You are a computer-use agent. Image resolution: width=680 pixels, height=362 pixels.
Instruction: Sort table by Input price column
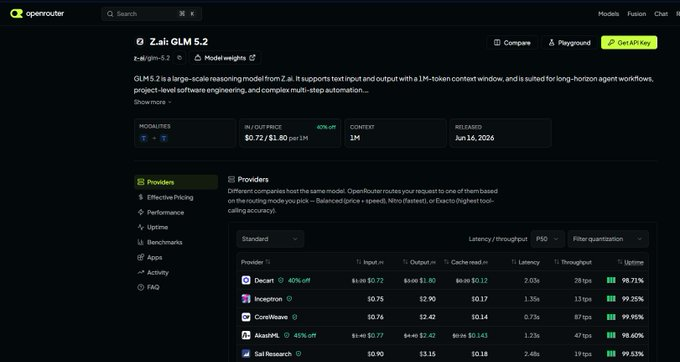click(x=370, y=262)
